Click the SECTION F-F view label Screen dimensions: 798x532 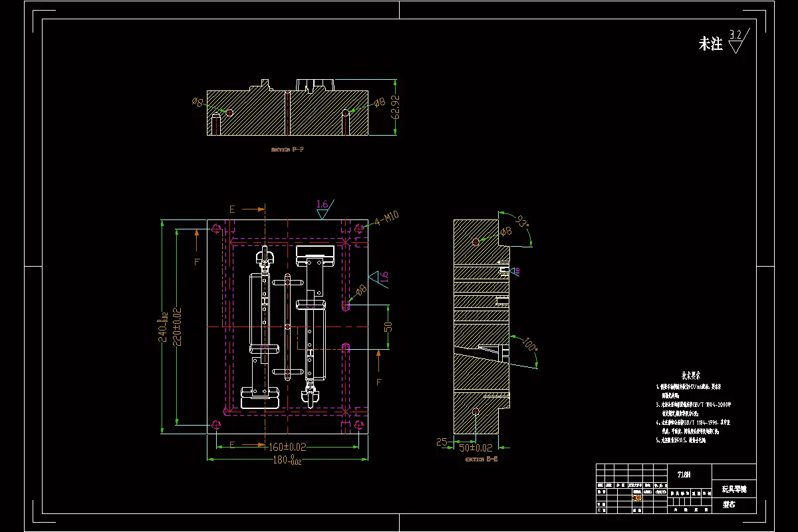click(287, 150)
